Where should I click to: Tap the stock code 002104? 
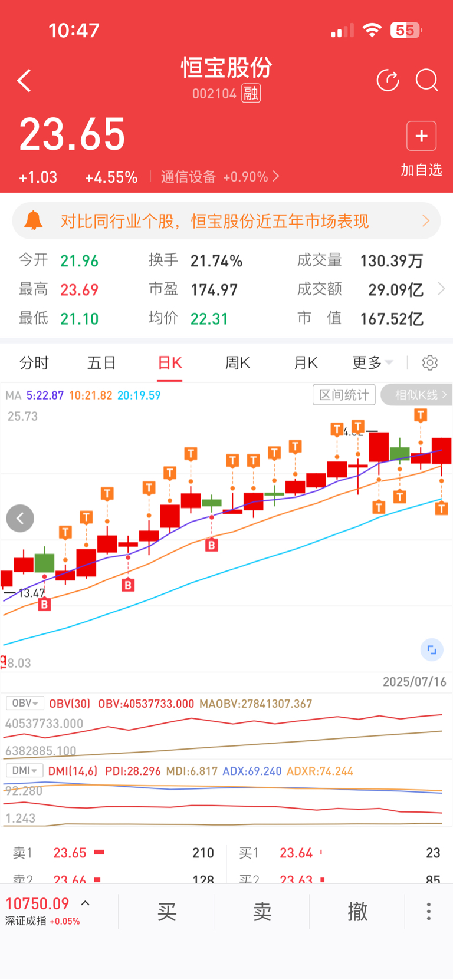coord(214,94)
